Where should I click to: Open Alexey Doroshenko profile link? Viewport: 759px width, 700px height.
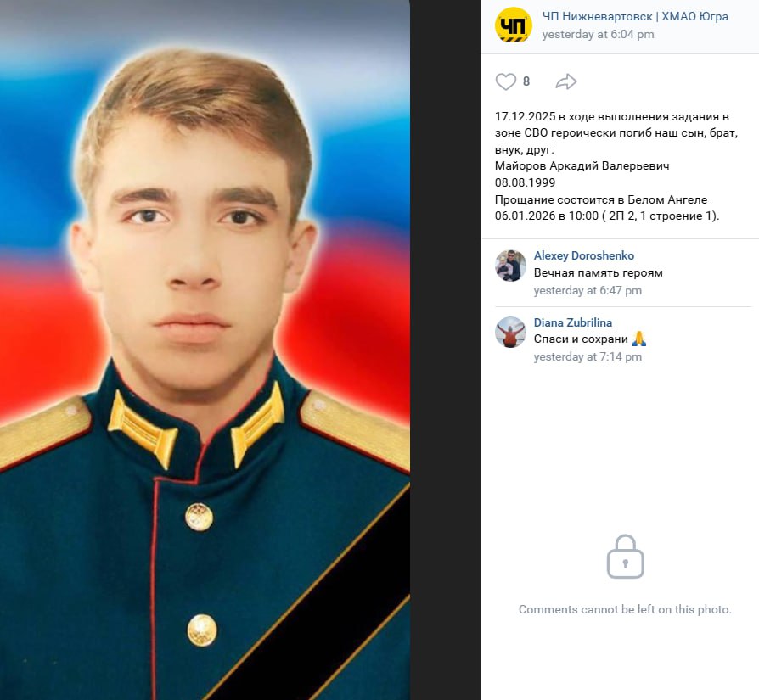[584, 255]
